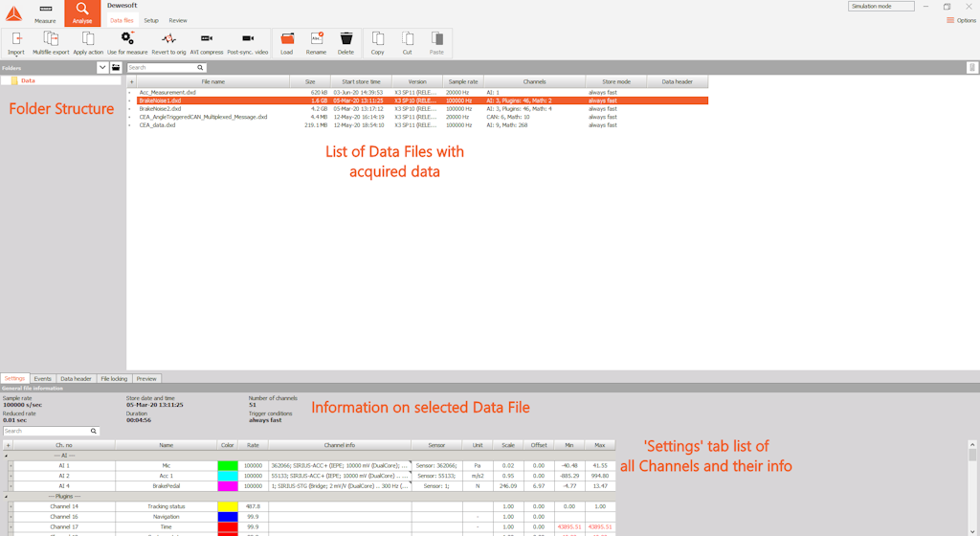Switch to Analyse mode
This screenshot has height=536, width=980.
point(82,13)
